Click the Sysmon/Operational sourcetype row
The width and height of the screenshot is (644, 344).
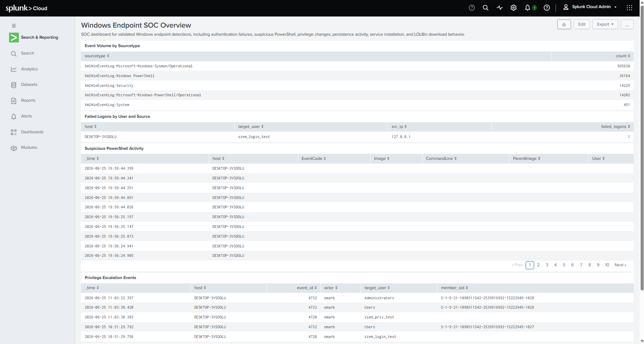[x=357, y=66]
